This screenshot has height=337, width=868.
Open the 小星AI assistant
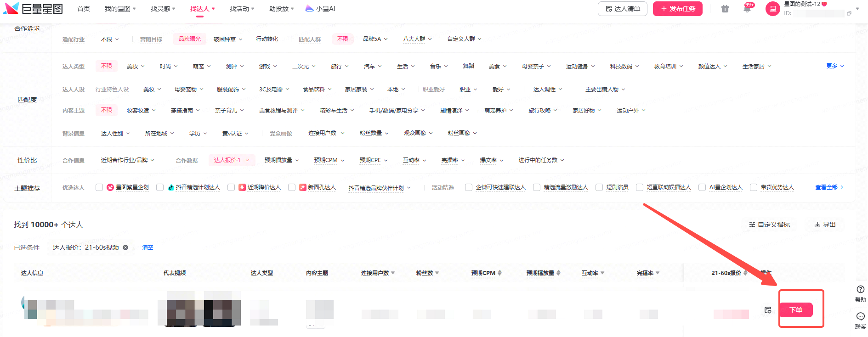pos(320,9)
